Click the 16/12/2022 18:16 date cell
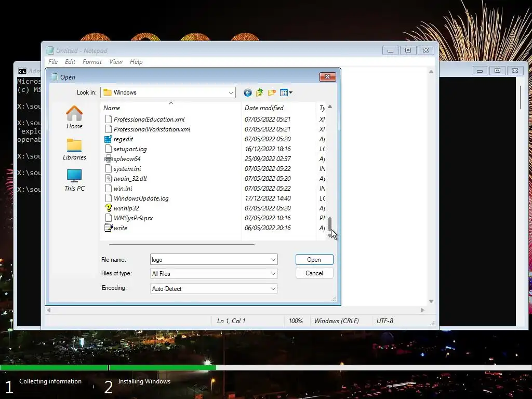The height and width of the screenshot is (399, 532). coord(268,149)
